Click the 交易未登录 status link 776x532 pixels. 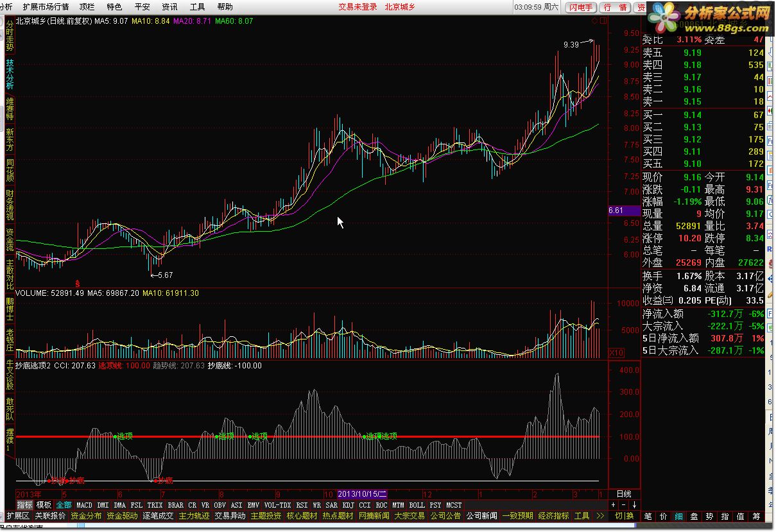[358, 7]
